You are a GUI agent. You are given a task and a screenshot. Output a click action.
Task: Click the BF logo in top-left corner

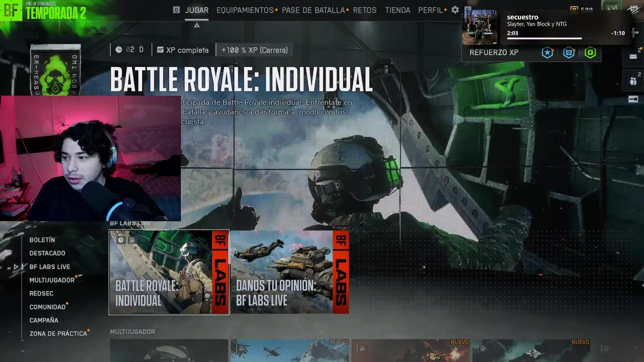[x=11, y=10]
